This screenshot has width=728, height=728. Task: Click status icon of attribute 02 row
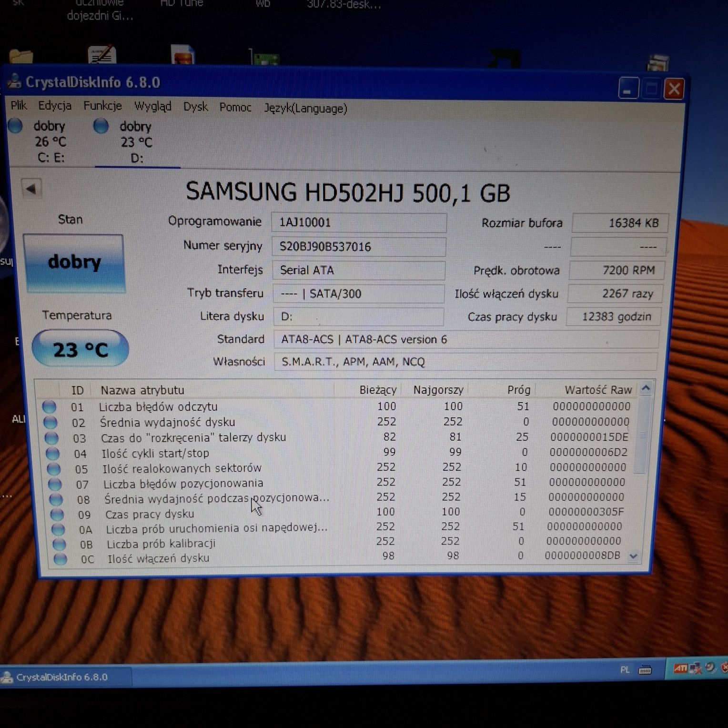point(50,422)
